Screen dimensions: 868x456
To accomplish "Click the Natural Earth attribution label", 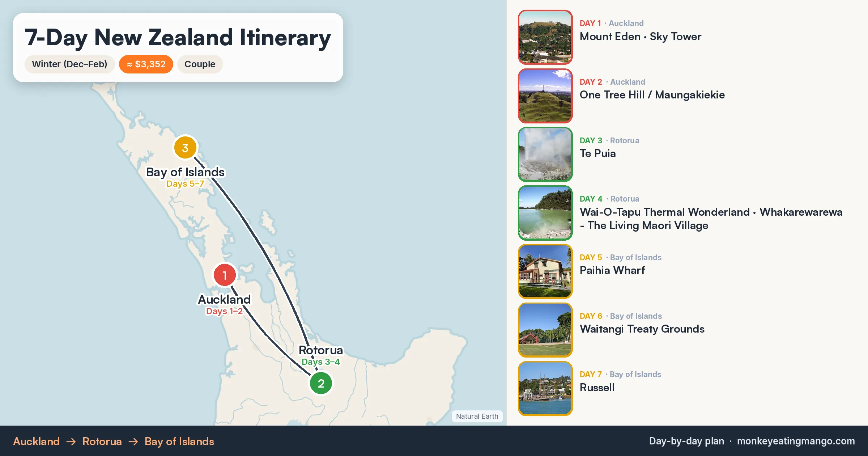I will point(477,416).
